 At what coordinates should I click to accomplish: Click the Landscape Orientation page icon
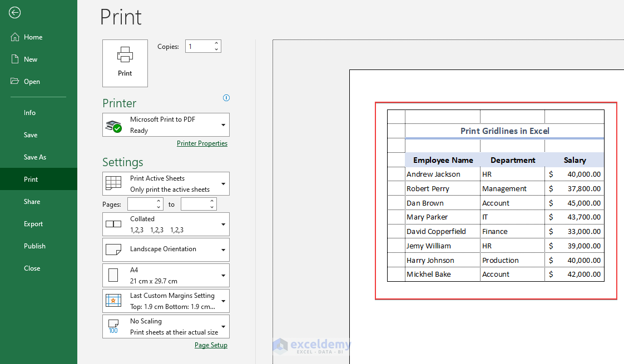[x=113, y=250]
